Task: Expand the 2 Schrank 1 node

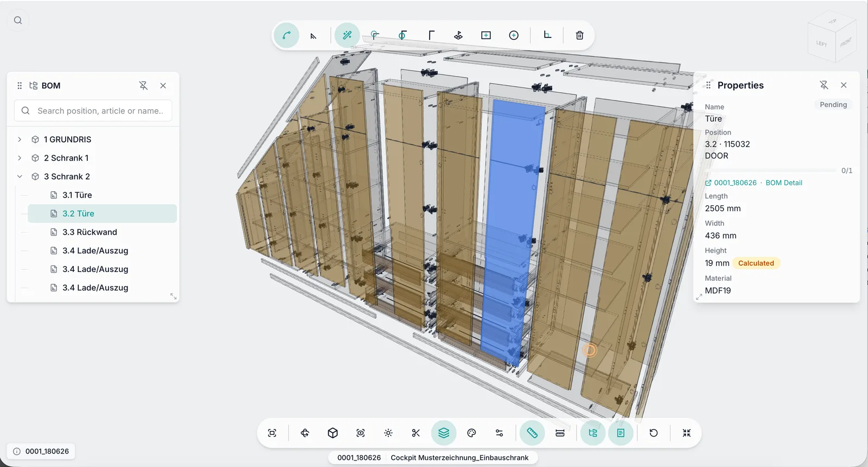Action: 20,158
